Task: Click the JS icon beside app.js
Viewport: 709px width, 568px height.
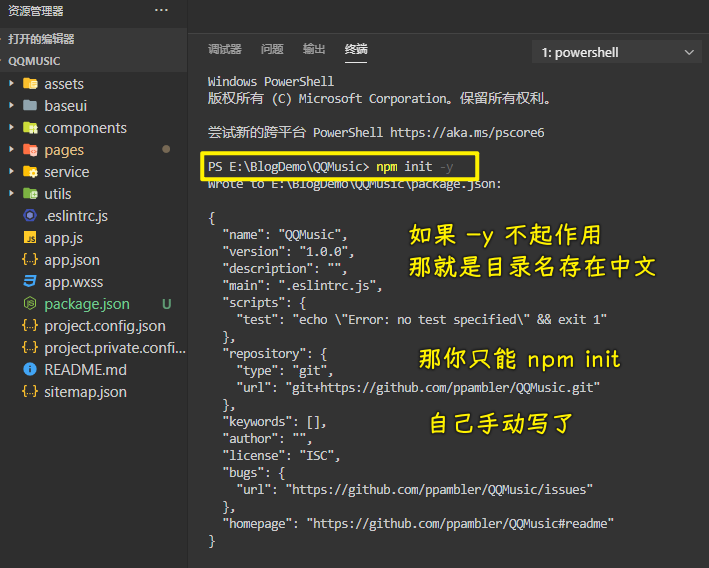Action: [x=30, y=237]
